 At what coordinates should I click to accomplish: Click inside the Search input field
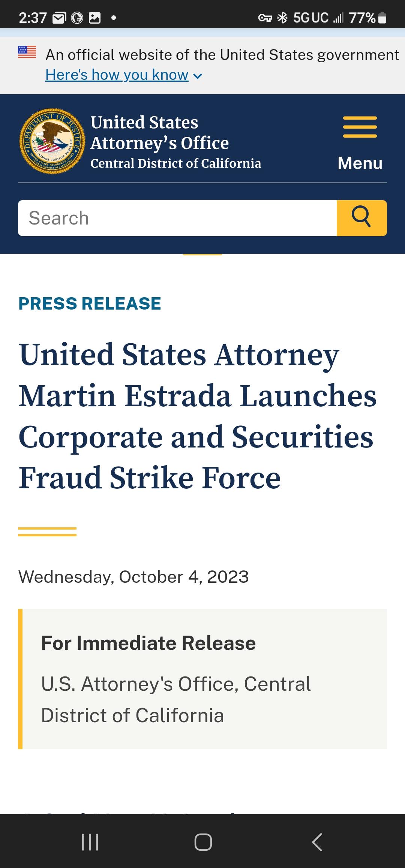click(177, 218)
